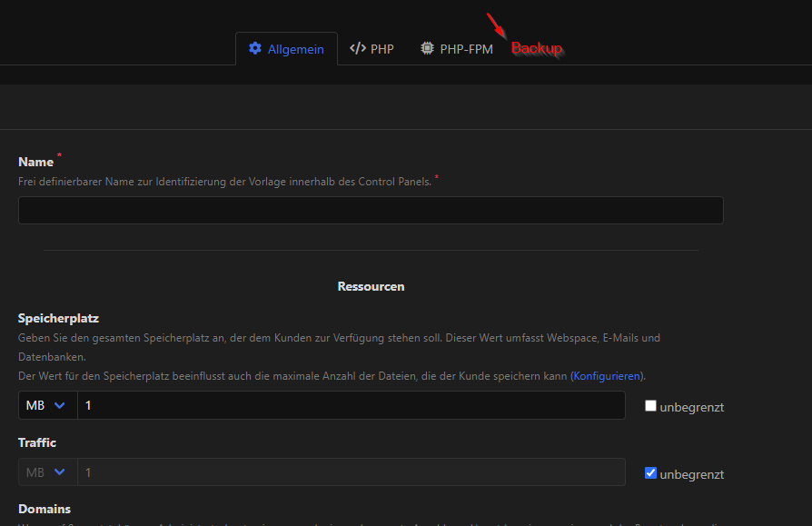The image size is (812, 526).
Task: Follow the Konfigurieren link
Action: (x=606, y=376)
